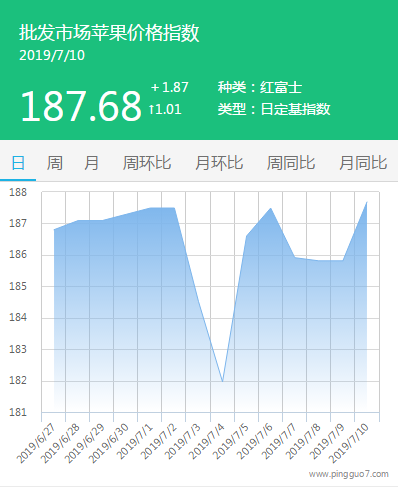
Task: Select the 周同比 tab
Action: point(291,163)
